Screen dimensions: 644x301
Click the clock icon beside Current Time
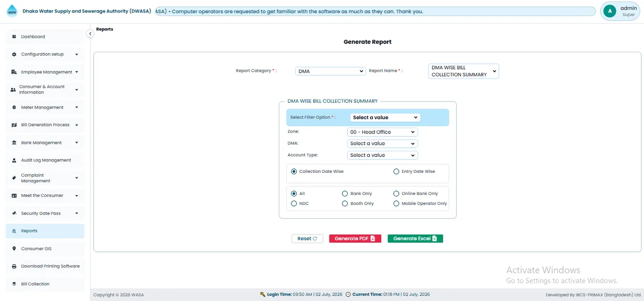[348, 294]
